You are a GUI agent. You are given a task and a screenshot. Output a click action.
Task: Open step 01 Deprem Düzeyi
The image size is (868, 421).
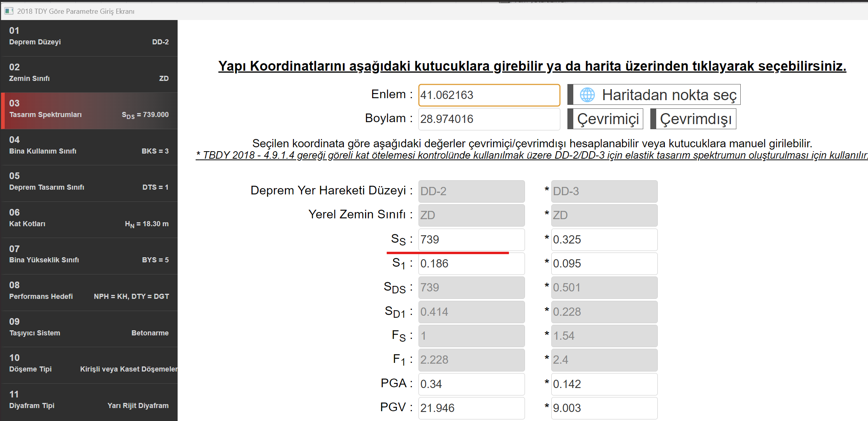point(89,38)
